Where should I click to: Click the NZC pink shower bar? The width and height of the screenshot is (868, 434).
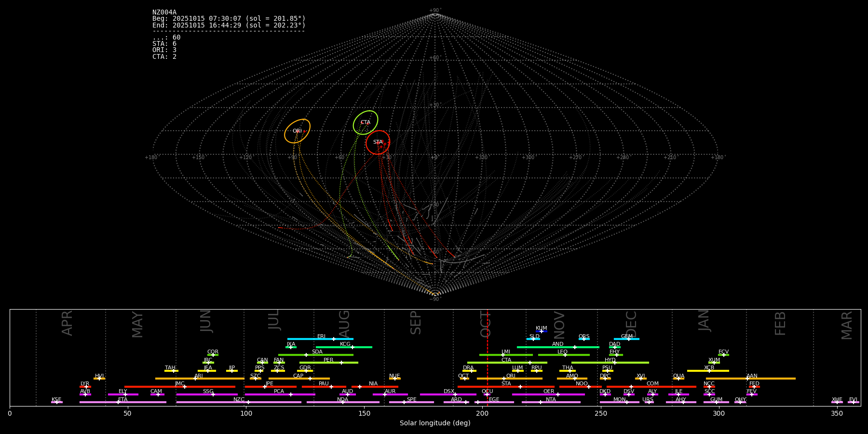click(x=239, y=402)
